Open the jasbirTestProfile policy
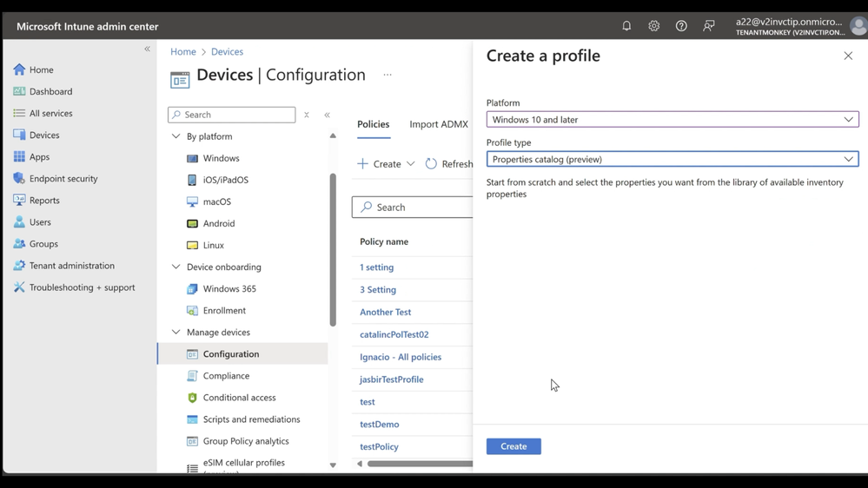Screen dimensions: 868x488 pyautogui.click(x=391, y=379)
